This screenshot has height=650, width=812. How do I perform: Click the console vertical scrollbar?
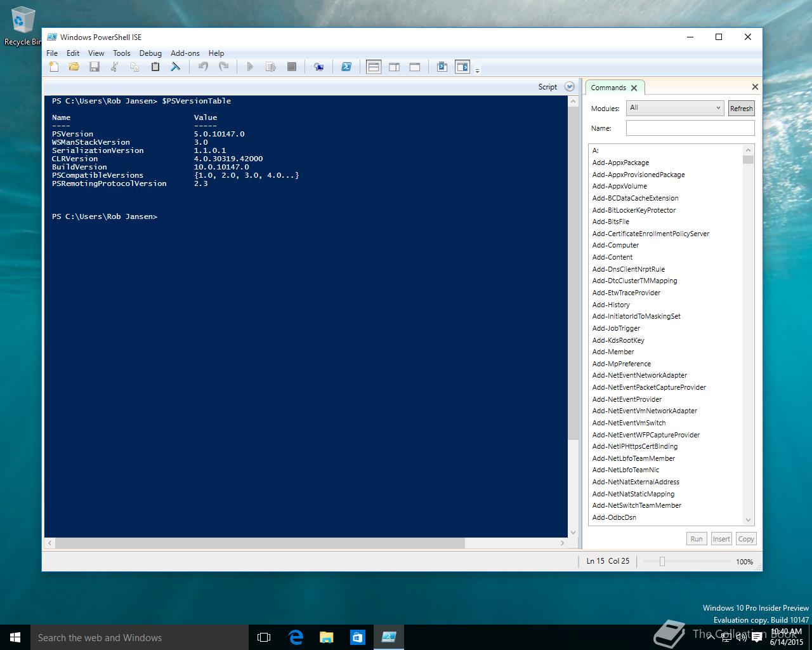tap(573, 274)
